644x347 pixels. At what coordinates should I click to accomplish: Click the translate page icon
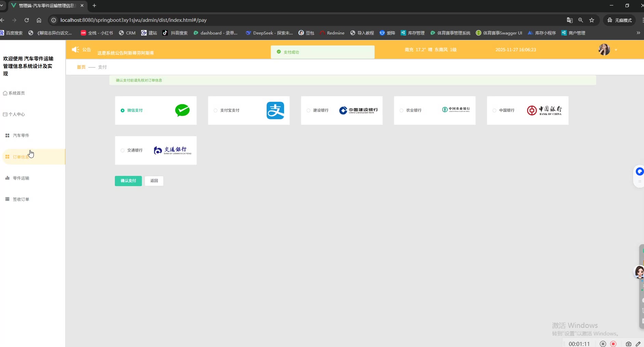(570, 20)
